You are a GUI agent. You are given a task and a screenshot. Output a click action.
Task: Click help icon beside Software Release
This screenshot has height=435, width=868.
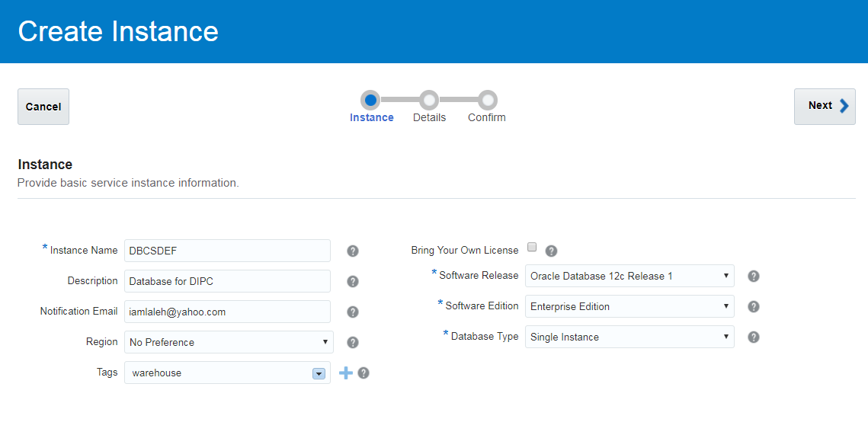point(754,276)
